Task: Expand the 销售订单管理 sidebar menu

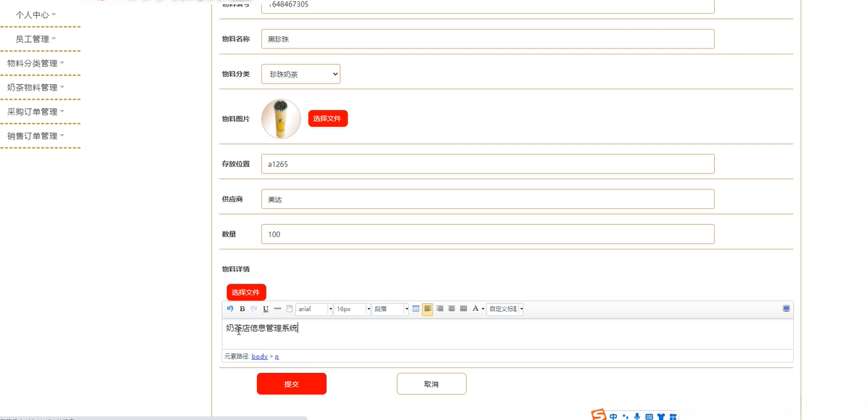Action: click(36, 136)
